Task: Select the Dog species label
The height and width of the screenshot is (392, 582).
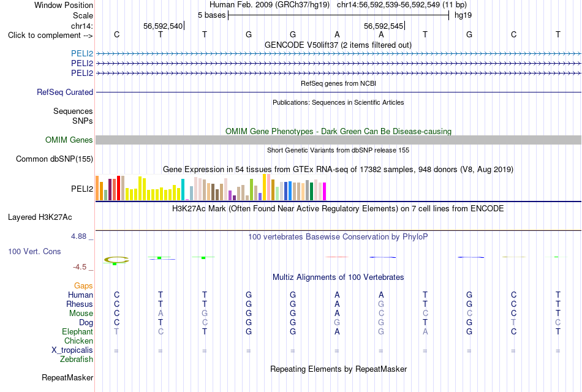Action: (86, 323)
